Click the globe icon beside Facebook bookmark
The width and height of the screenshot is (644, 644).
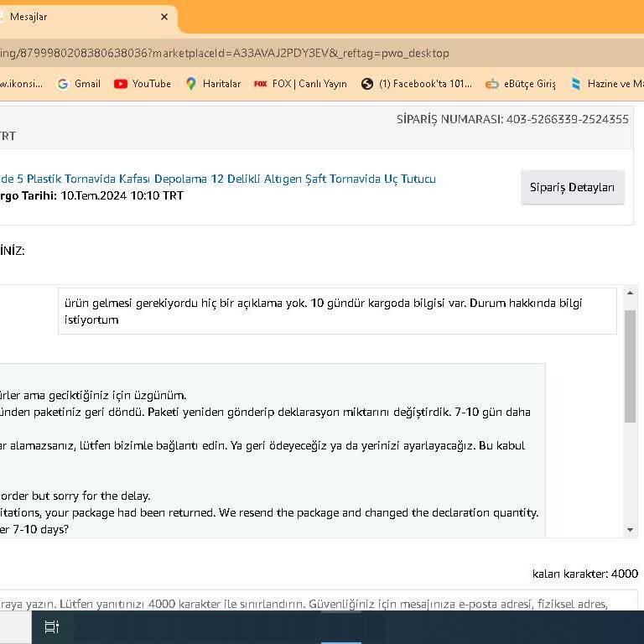coord(367,84)
